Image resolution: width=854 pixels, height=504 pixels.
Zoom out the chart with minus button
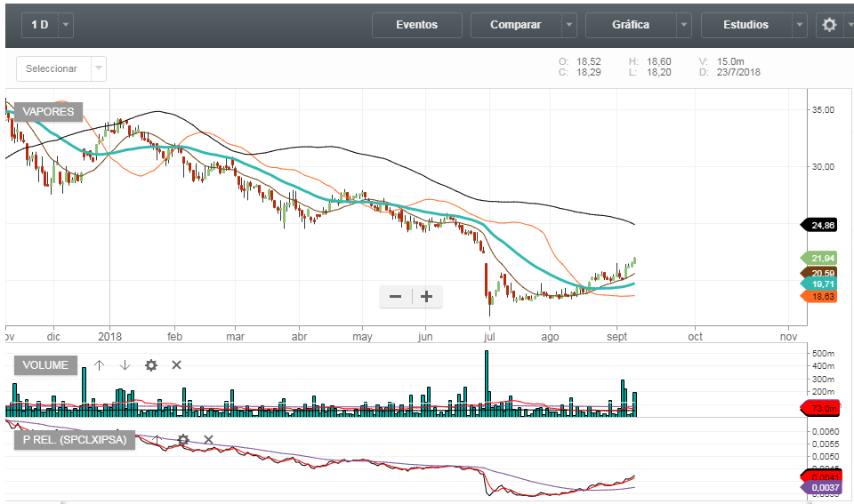pyautogui.click(x=396, y=297)
